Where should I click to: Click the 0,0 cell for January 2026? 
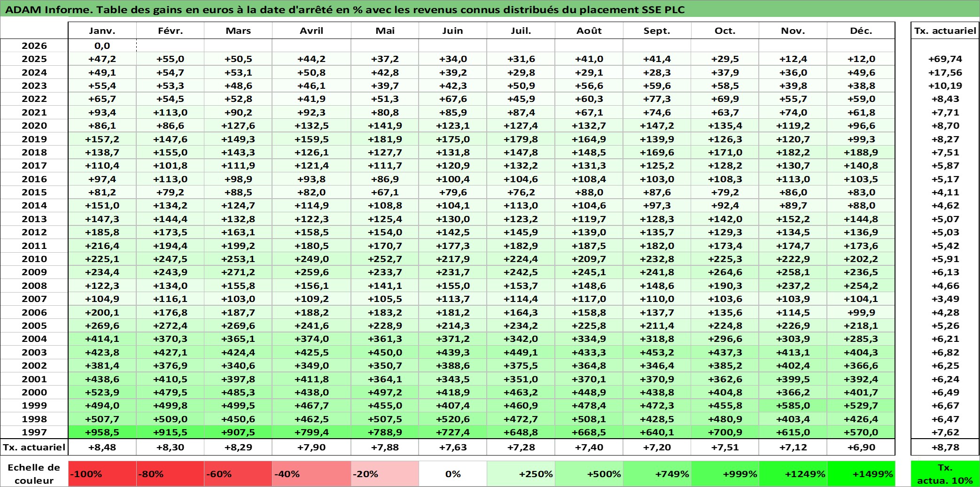[x=102, y=46]
